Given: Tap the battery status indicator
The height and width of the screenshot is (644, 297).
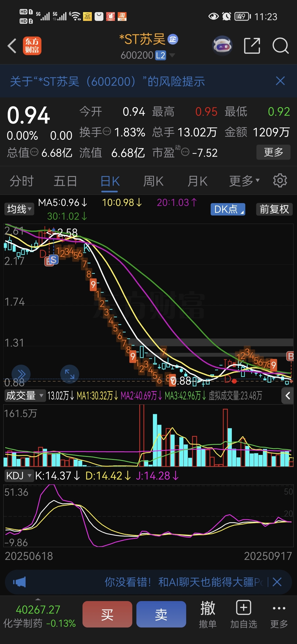Looking at the screenshot, I should tap(243, 17).
